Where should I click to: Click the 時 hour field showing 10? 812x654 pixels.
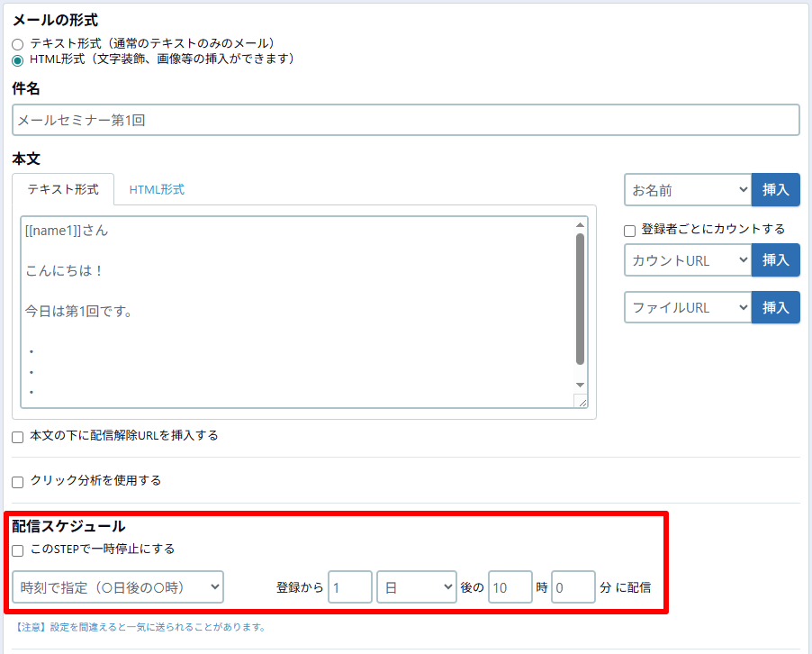coord(510,587)
